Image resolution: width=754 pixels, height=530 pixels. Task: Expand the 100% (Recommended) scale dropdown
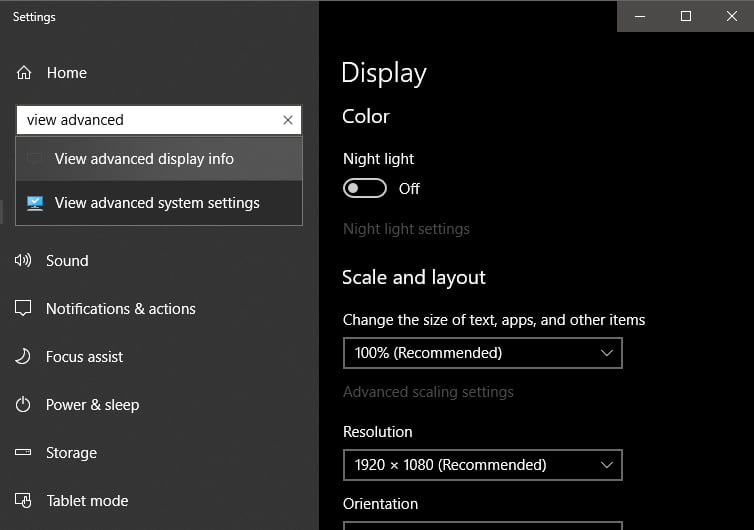click(482, 353)
